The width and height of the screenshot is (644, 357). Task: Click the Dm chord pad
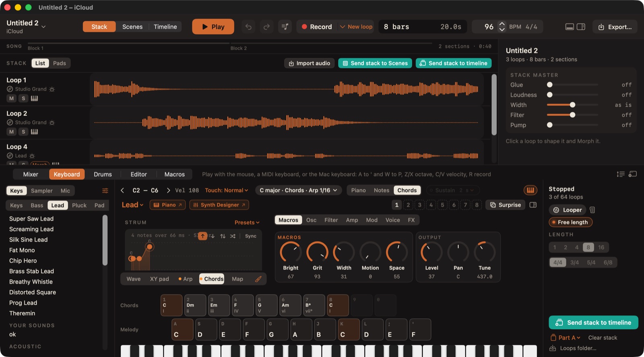pyautogui.click(x=195, y=305)
